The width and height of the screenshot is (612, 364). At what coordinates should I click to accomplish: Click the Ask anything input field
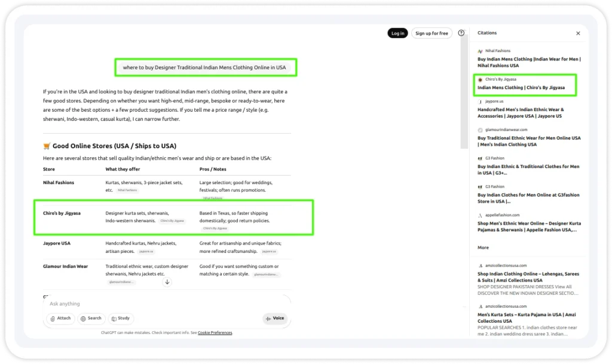click(161, 304)
